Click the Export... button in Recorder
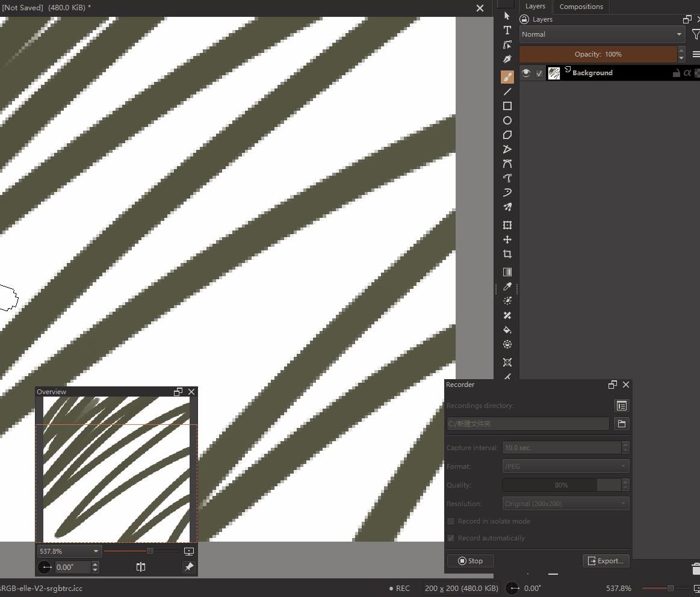Viewport: 700px width, 597px height. pos(606,561)
